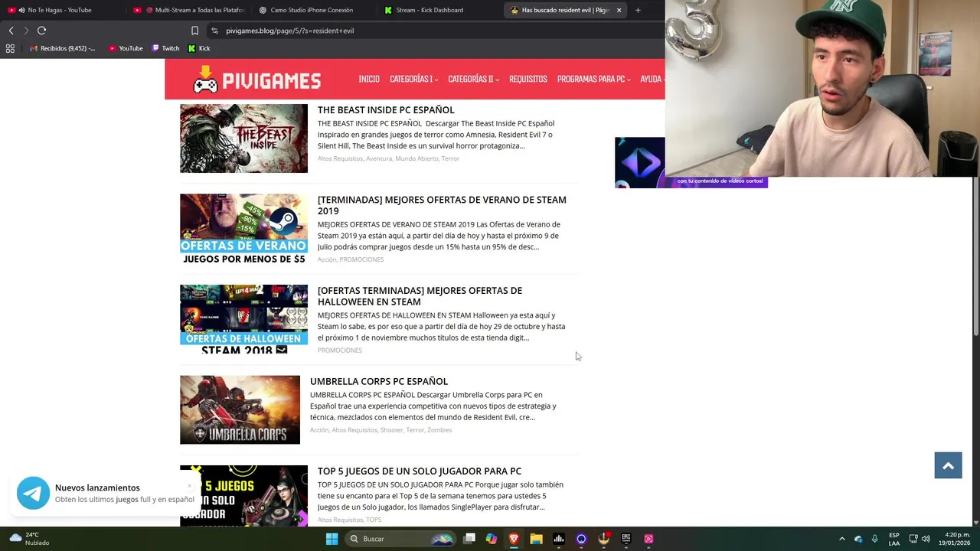Expand PROGRAMAS PARA PC dropdown
Viewport: 980px width, 551px height.
point(593,79)
